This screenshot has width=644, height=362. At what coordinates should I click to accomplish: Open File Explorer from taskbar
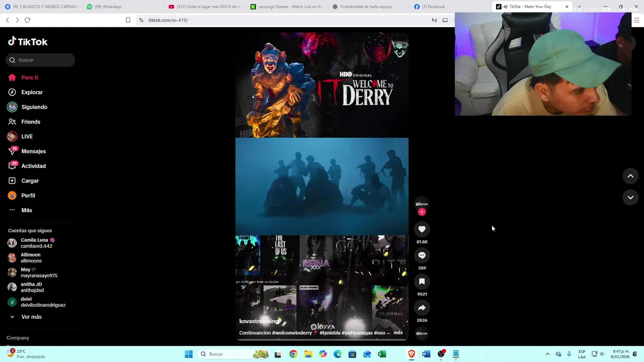coord(308,354)
